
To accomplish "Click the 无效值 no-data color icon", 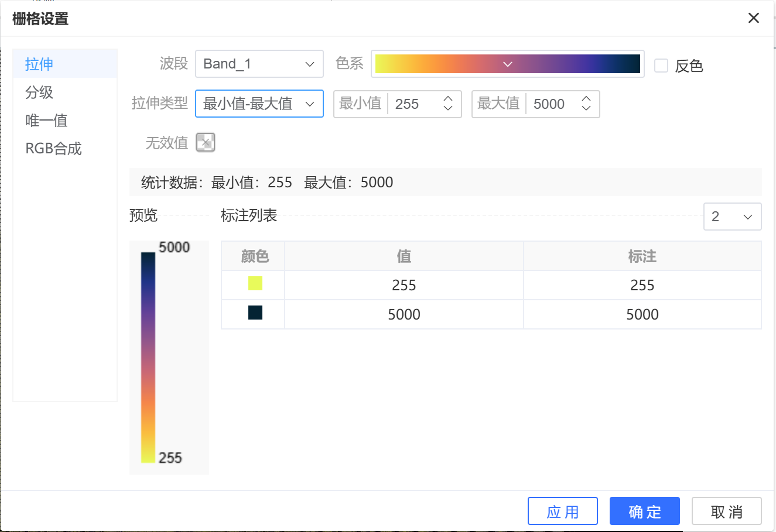I will click(x=206, y=142).
